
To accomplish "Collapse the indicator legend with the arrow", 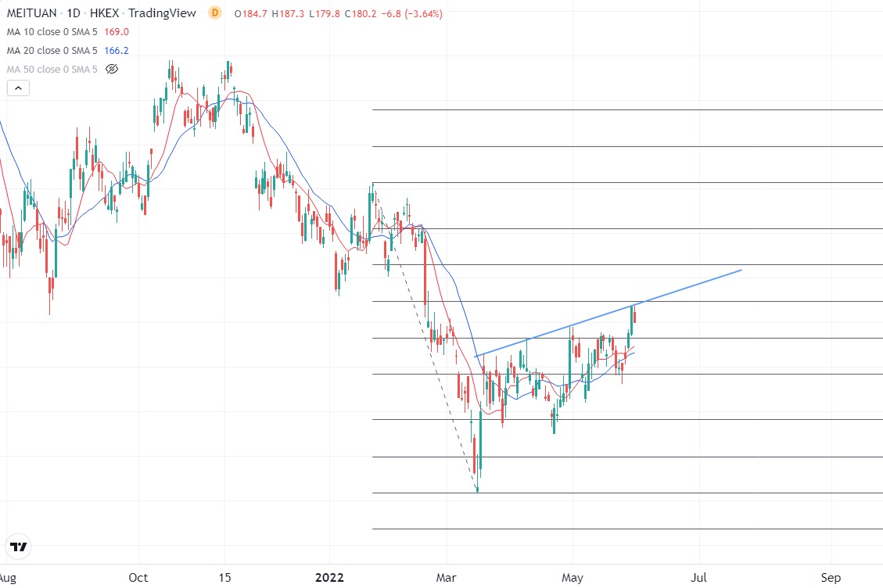I will pyautogui.click(x=19, y=88).
